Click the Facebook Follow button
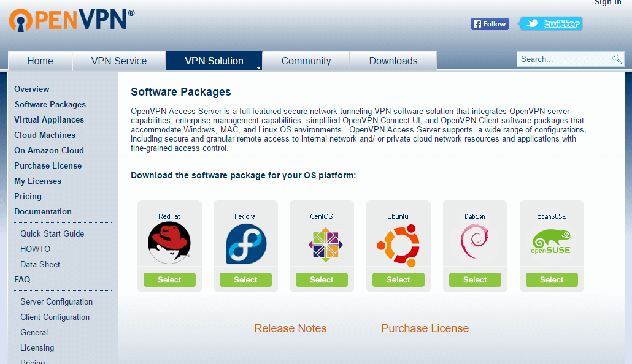 (x=490, y=24)
